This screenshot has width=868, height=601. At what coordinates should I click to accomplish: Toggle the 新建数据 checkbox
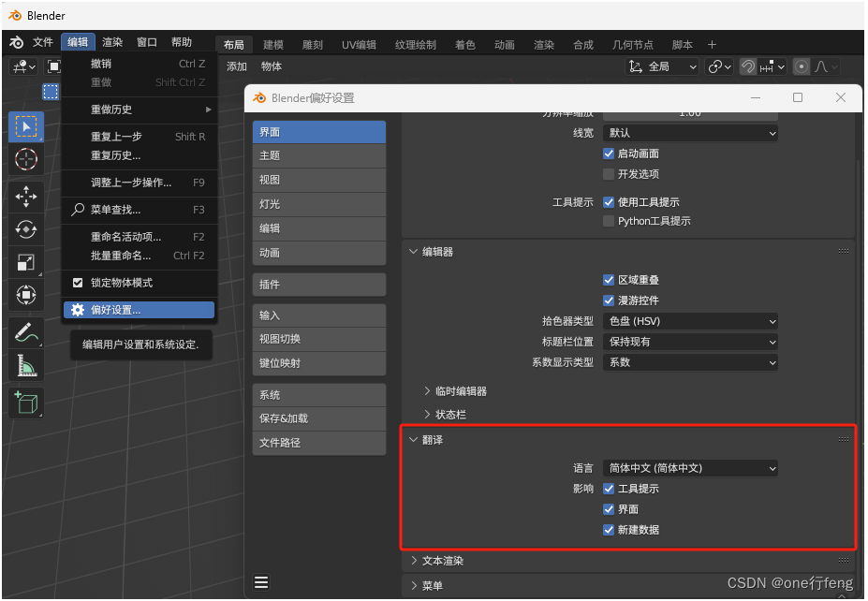609,530
